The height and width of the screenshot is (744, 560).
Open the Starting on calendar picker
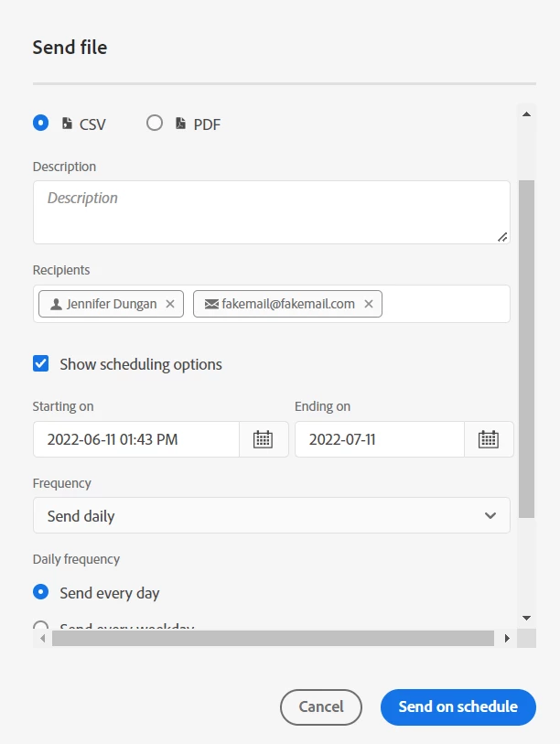(x=264, y=439)
